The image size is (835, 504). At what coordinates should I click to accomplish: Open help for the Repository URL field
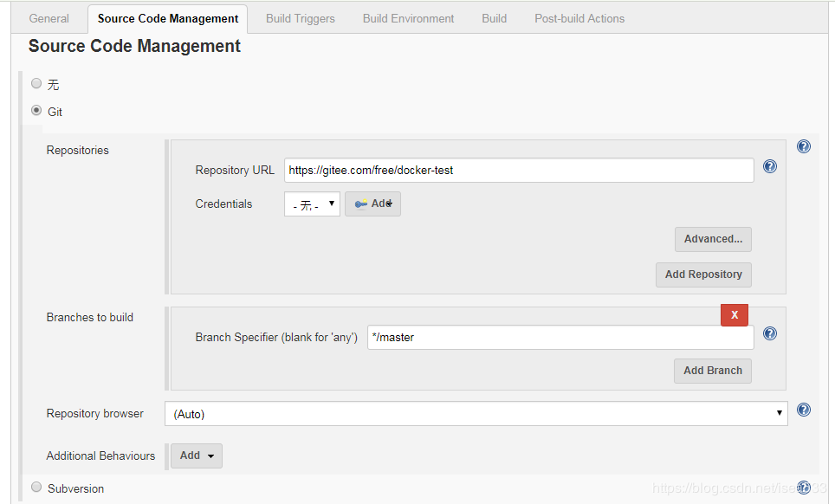(770, 166)
